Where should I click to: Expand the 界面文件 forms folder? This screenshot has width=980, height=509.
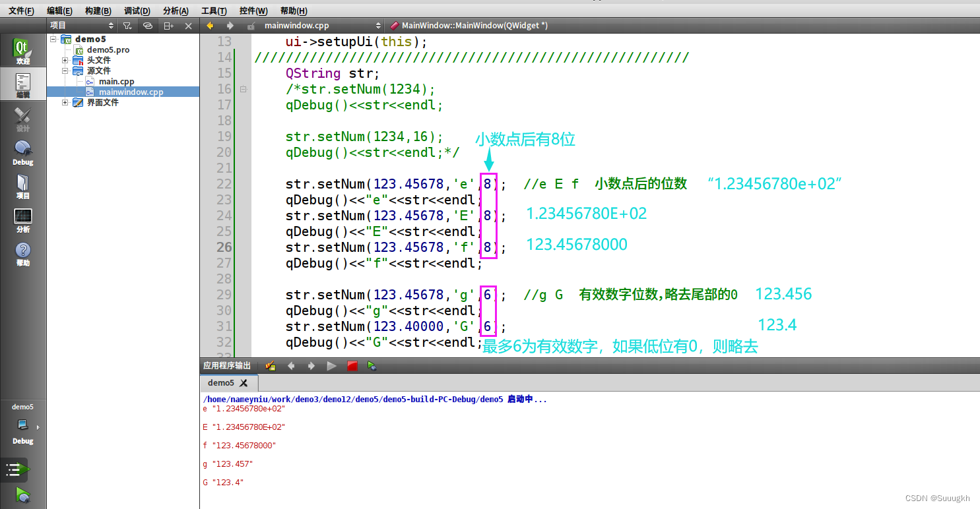(x=65, y=102)
